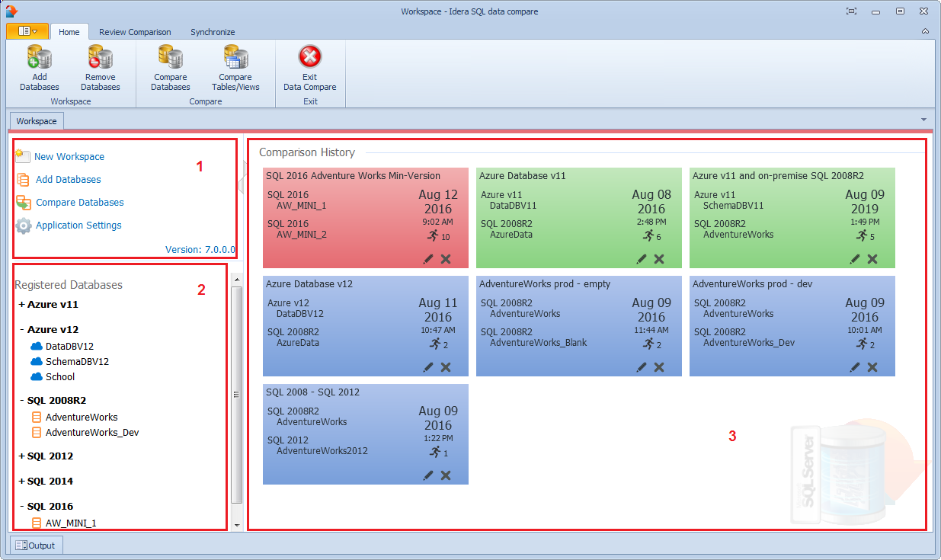Delete the AdventureWorks prod - empty comparison
This screenshot has height=560, width=941.
point(659,367)
